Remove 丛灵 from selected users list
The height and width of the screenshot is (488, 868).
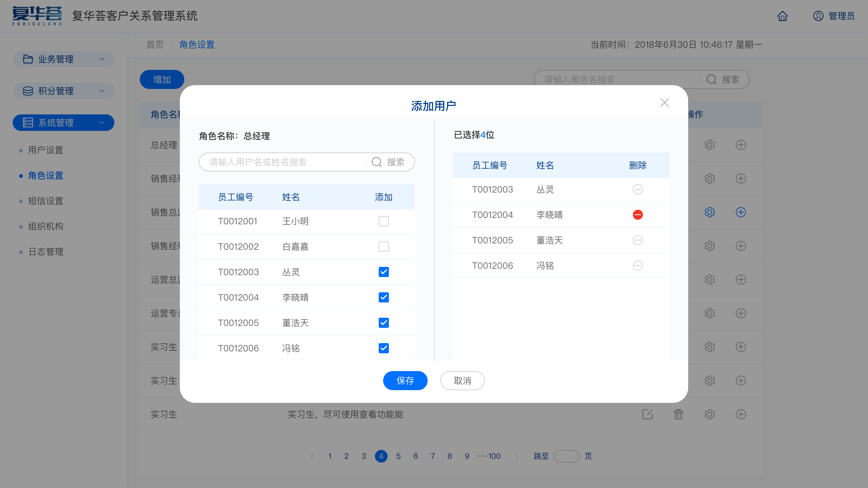point(638,189)
